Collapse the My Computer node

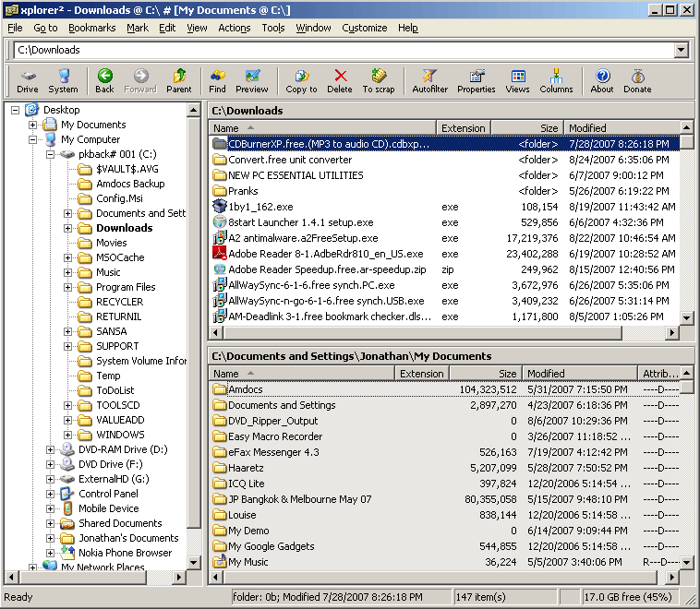pyautogui.click(x=32, y=139)
